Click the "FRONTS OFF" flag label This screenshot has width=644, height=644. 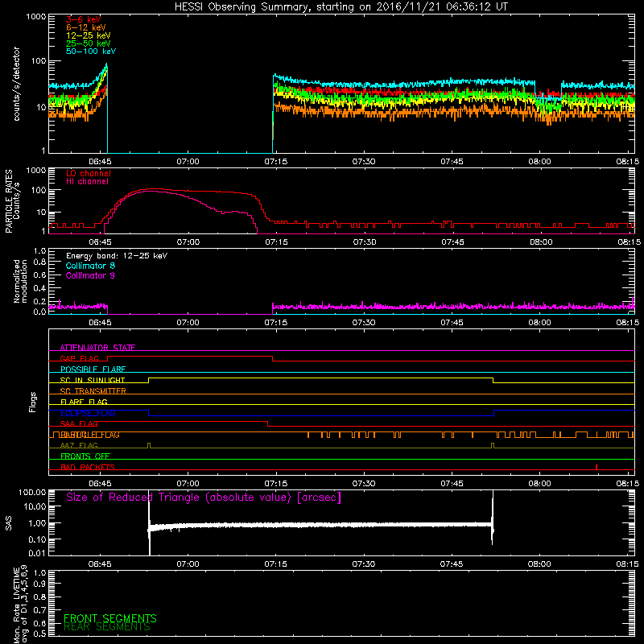click(x=85, y=456)
